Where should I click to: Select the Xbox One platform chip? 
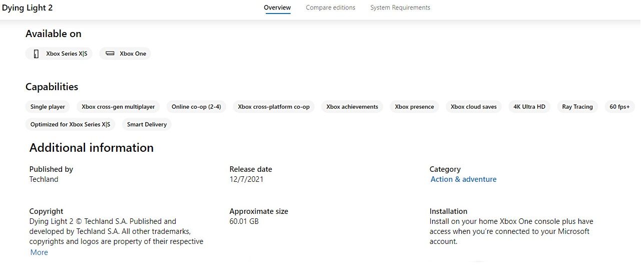[x=125, y=54]
